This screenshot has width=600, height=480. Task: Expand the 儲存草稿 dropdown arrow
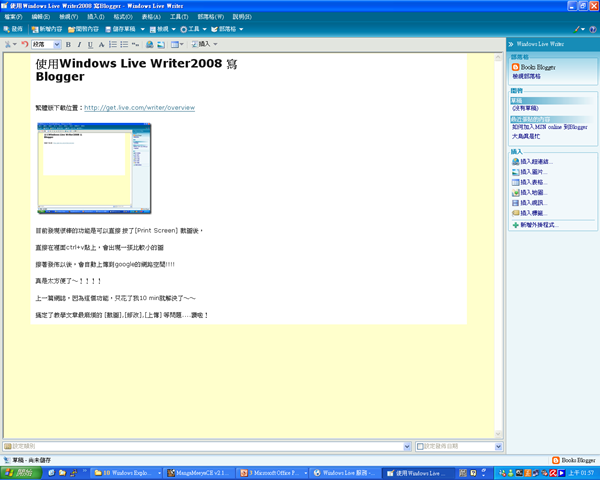tap(143, 29)
